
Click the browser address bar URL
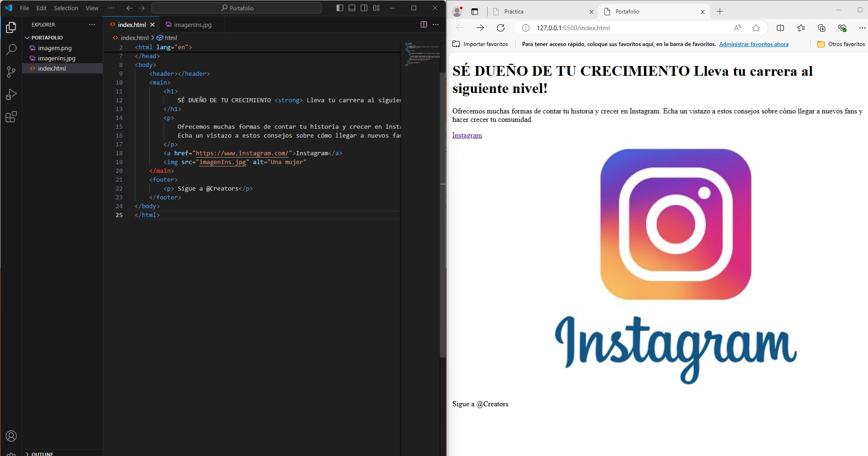573,28
